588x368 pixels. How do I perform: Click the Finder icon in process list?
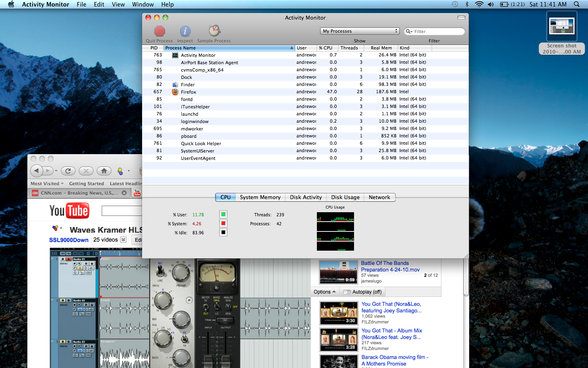[175, 85]
